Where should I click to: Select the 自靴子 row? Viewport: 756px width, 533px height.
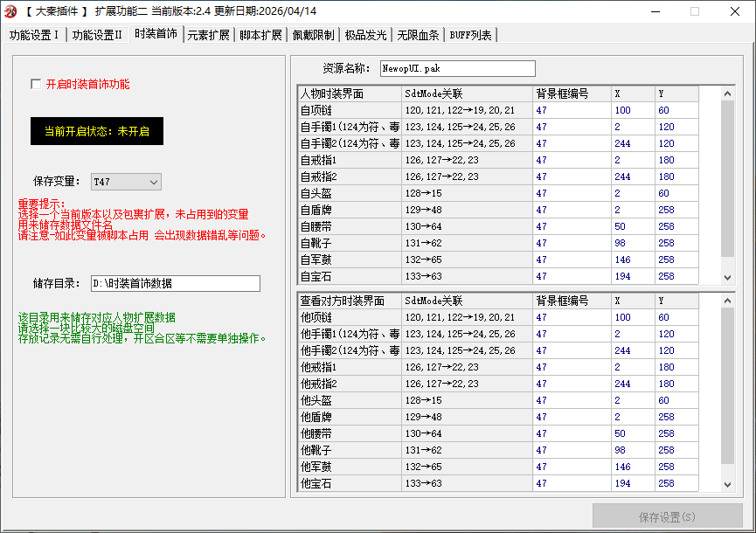click(x=498, y=244)
